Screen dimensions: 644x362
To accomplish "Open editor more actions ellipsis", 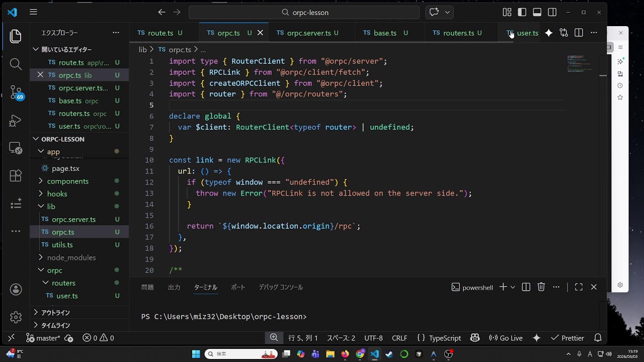I will pos(594,33).
